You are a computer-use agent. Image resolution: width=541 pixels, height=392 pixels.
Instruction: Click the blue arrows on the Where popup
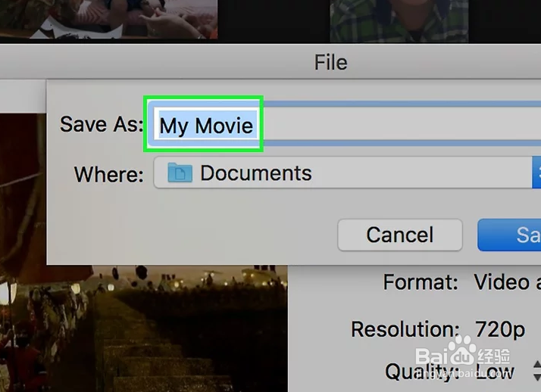(x=536, y=173)
